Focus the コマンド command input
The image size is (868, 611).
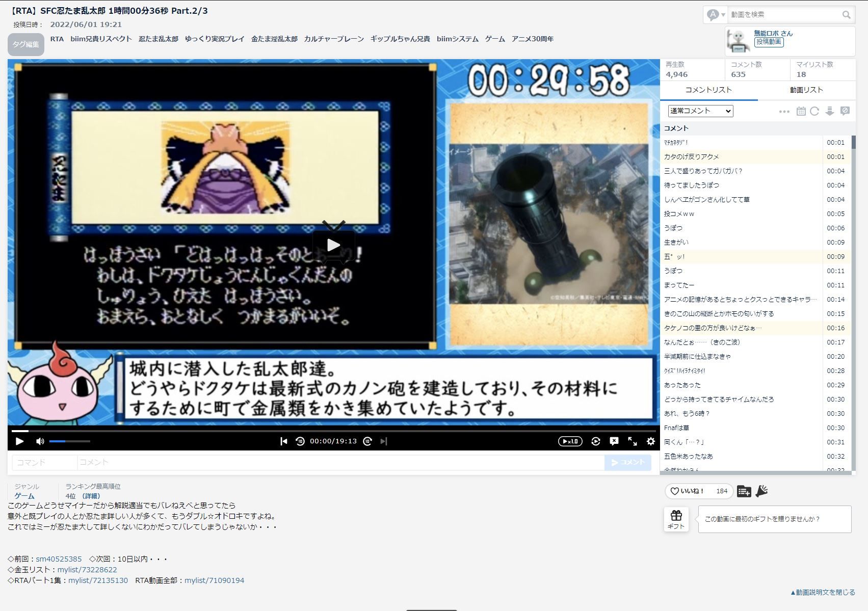click(x=44, y=462)
